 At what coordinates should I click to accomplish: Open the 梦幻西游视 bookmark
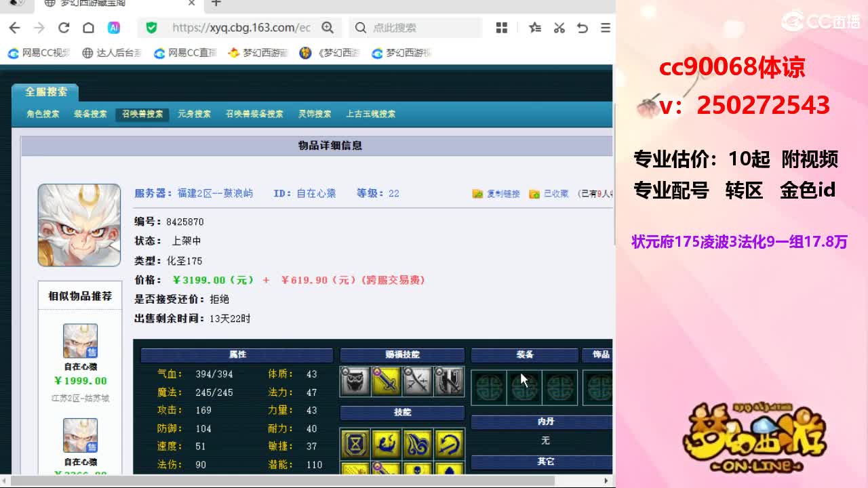click(x=402, y=53)
